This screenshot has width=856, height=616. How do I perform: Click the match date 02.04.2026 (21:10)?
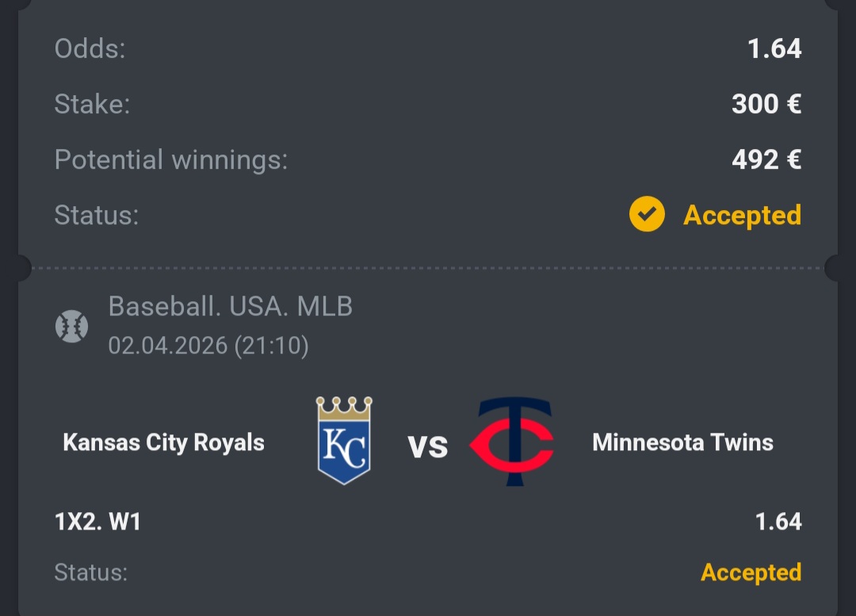click(x=208, y=346)
